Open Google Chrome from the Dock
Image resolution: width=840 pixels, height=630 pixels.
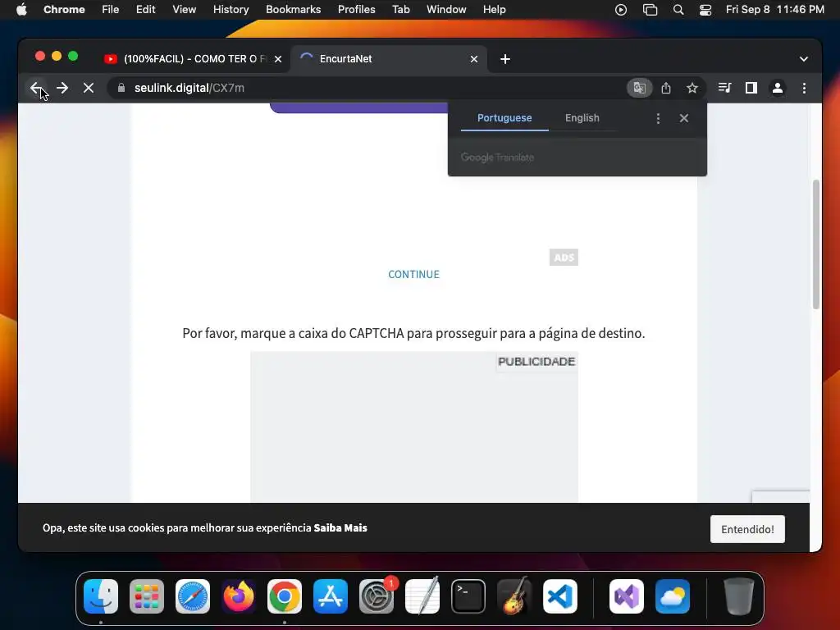click(285, 596)
